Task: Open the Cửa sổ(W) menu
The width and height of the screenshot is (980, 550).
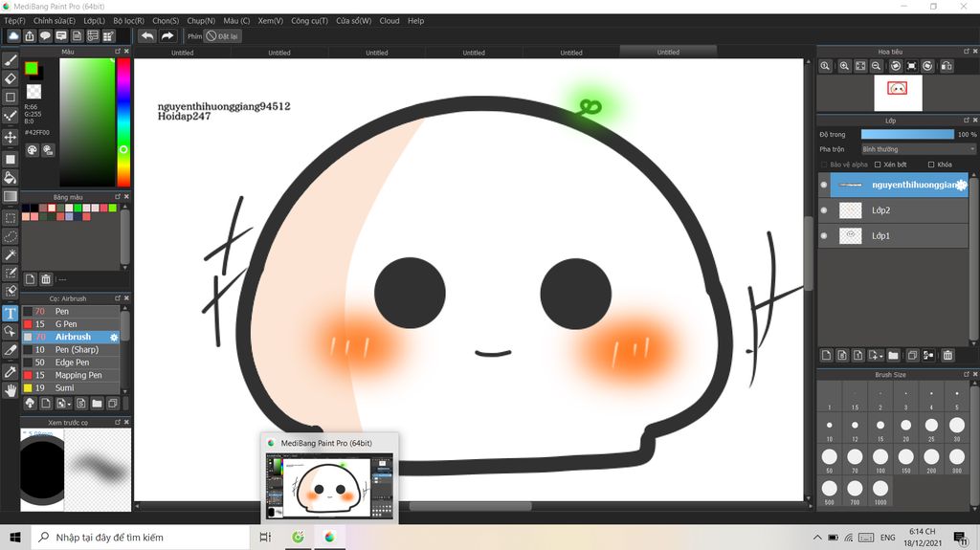Action: (x=354, y=21)
